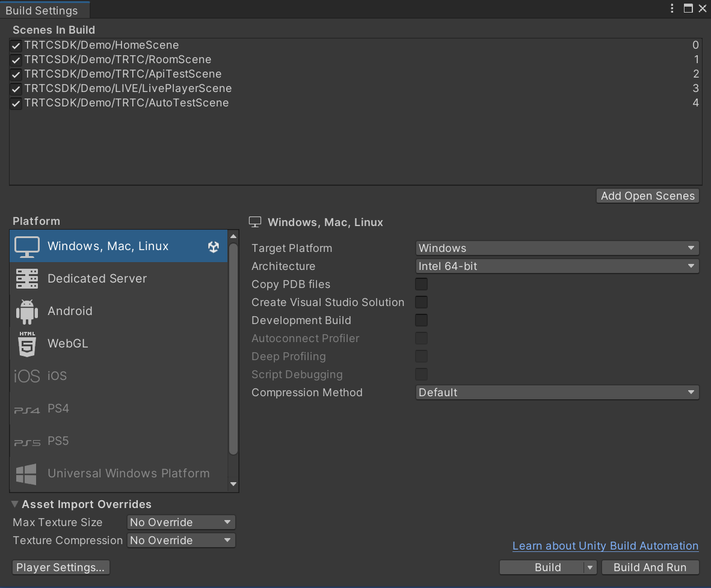711x588 pixels.
Task: Open the Build Settings kebab menu
Action: pos(673,8)
